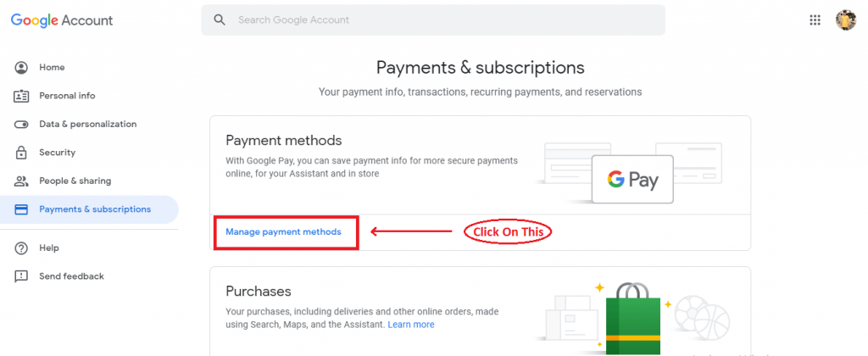
Task: Select the People & sharing icon
Action: coord(21,181)
